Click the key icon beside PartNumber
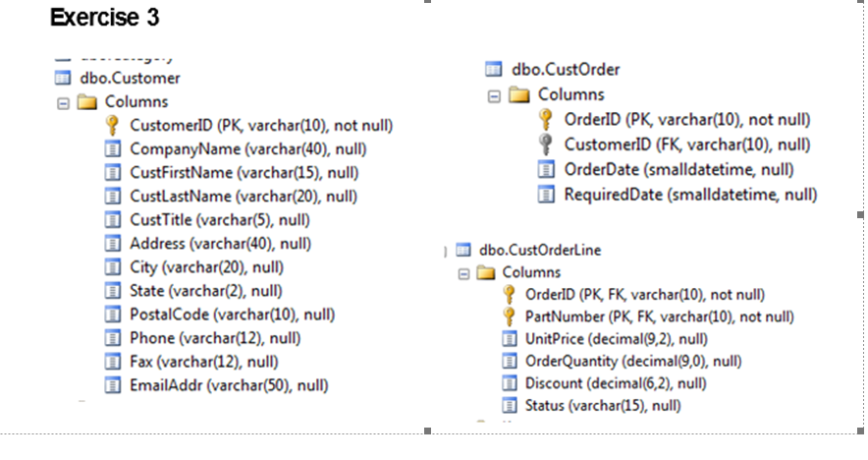This screenshot has height=460, width=868. pyautogui.click(x=509, y=316)
